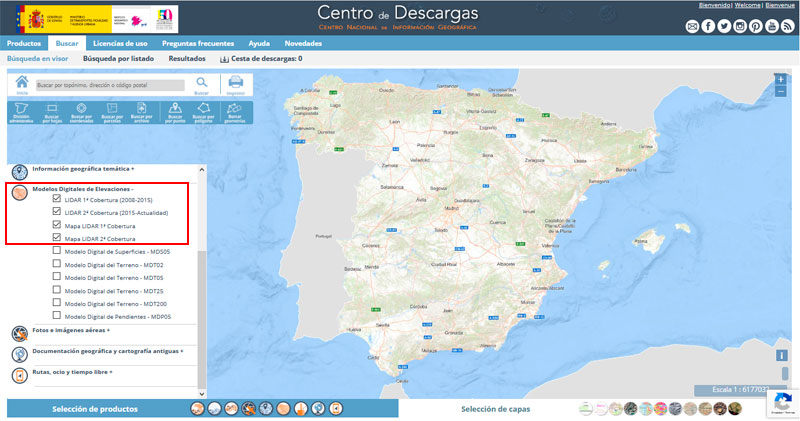Image resolution: width=800 pixels, height=421 pixels.
Task: Open the RSS feed icon in header
Action: point(788,26)
